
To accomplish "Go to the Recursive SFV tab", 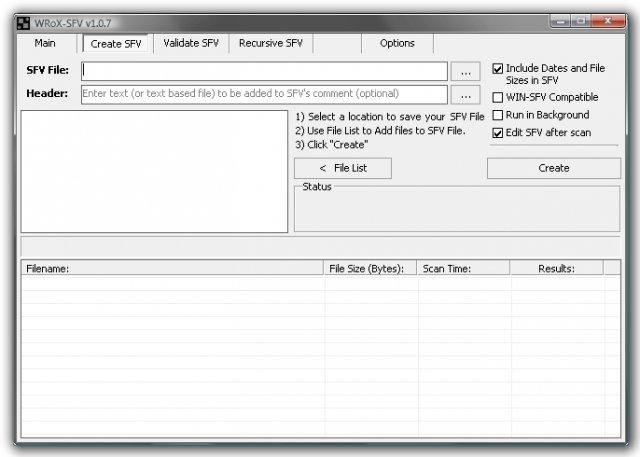I will [271, 43].
